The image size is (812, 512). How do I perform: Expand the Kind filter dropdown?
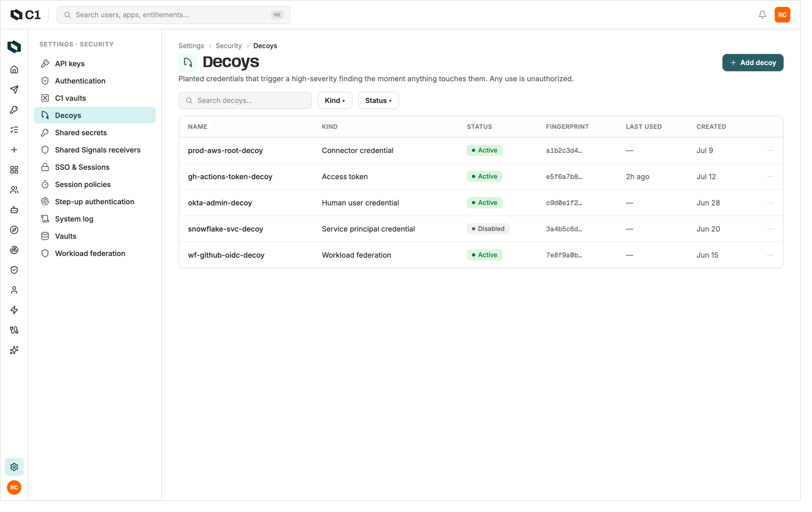(335, 100)
